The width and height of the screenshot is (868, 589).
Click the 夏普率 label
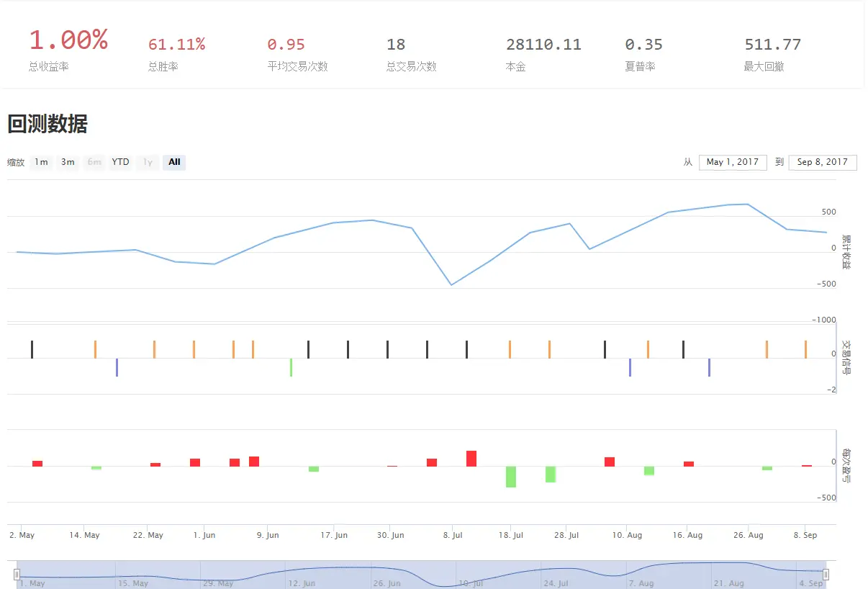click(x=640, y=66)
